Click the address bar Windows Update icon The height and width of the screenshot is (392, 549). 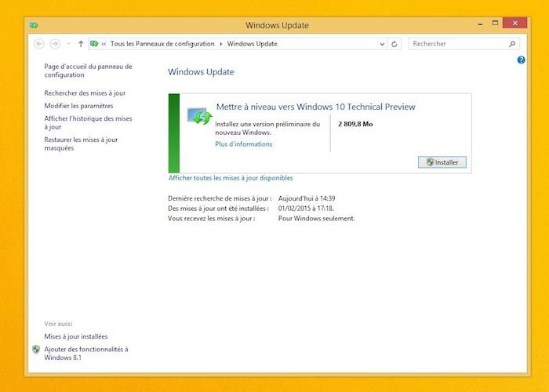pyautogui.click(x=94, y=44)
